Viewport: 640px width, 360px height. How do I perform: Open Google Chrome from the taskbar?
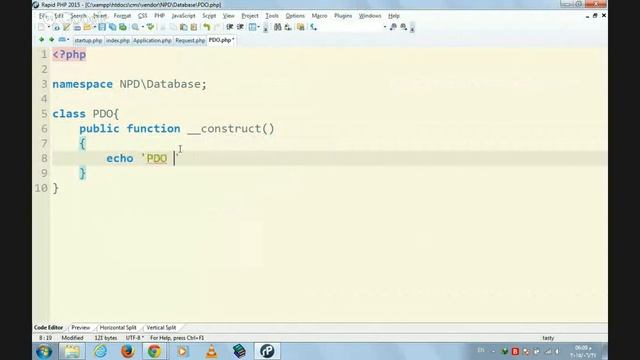click(x=154, y=351)
